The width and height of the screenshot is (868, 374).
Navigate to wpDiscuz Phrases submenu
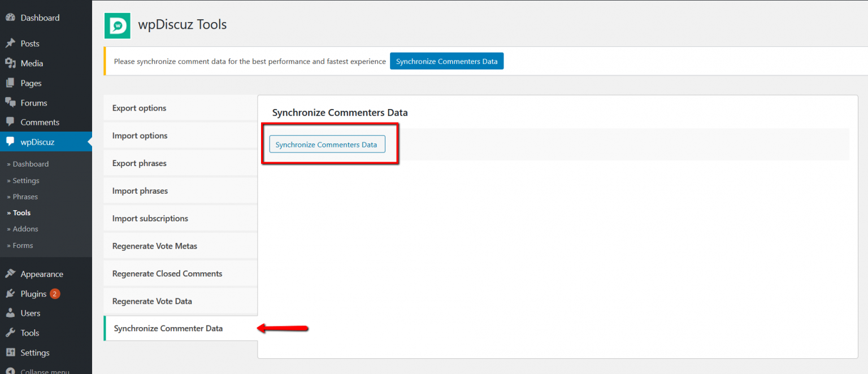(x=25, y=196)
